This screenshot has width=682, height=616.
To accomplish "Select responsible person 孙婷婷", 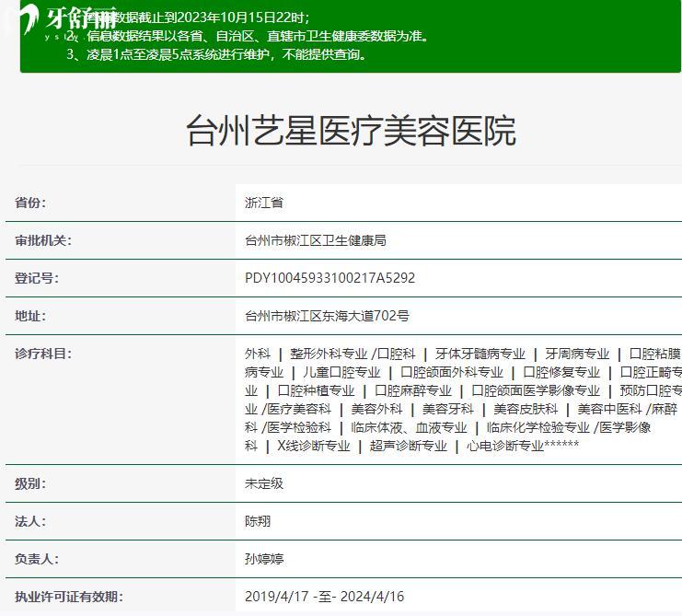I will [x=264, y=559].
